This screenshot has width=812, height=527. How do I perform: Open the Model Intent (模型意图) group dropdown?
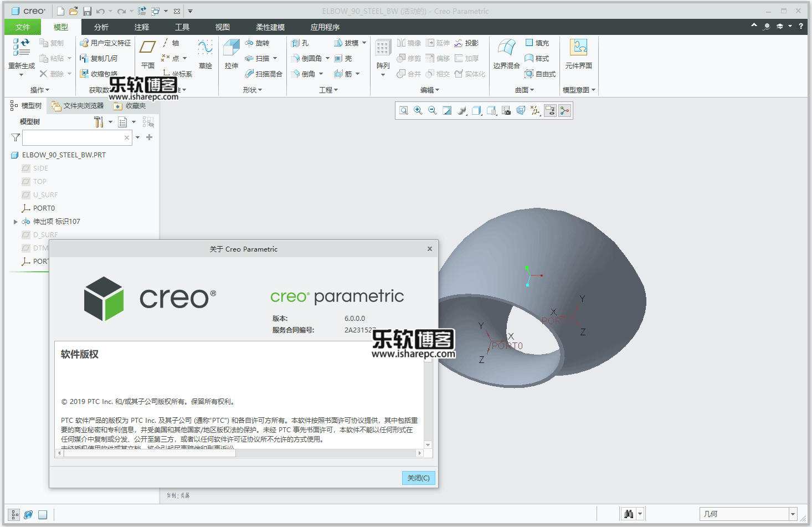(579, 90)
